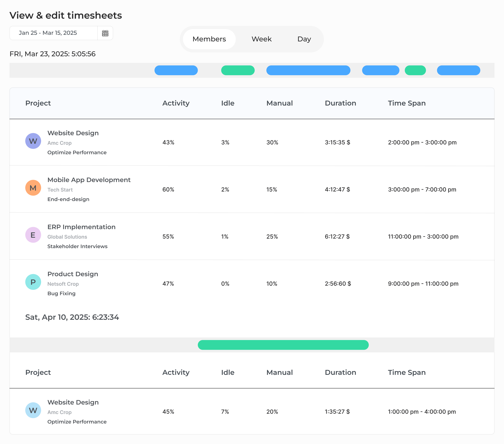
Task: Select the Members view toggle
Action: click(209, 39)
